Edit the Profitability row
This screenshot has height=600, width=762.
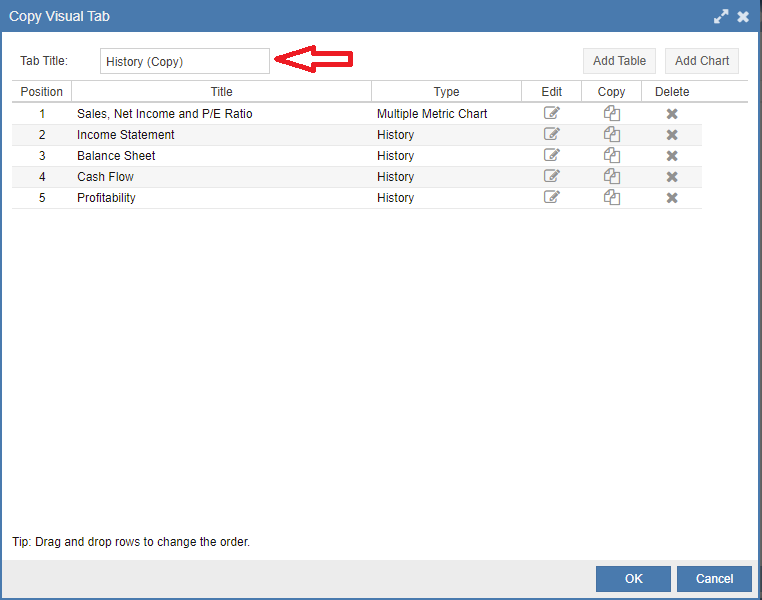[552, 197]
